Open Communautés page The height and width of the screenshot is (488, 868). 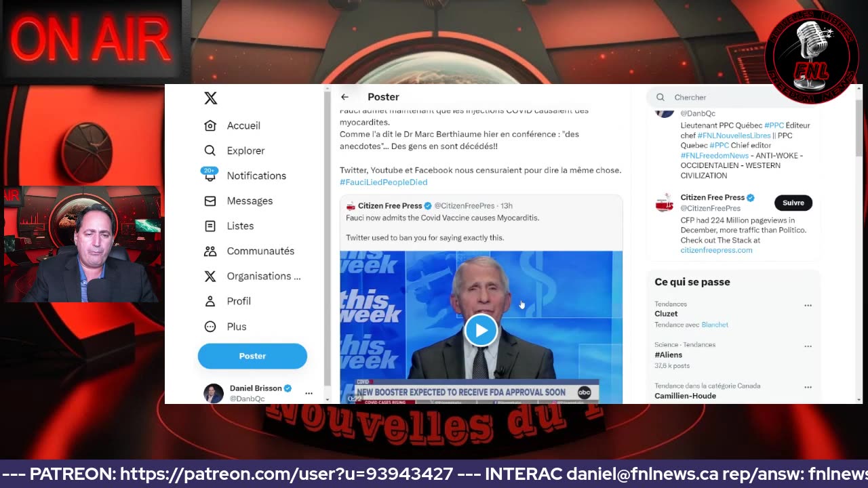[250, 251]
